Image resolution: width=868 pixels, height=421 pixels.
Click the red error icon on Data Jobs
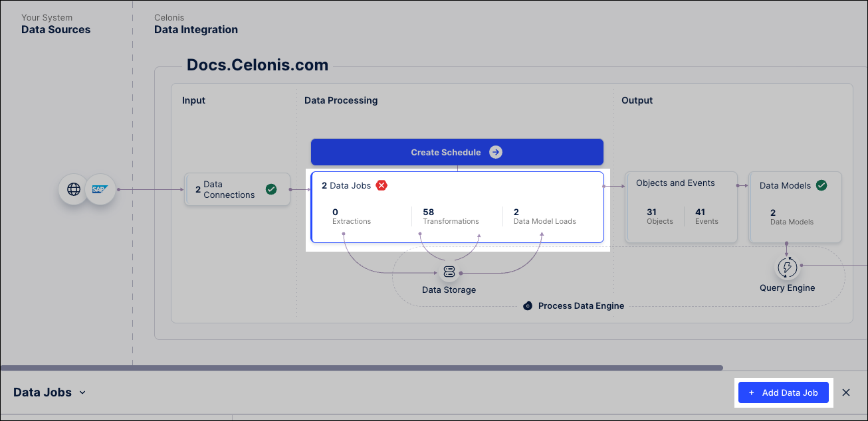point(381,185)
